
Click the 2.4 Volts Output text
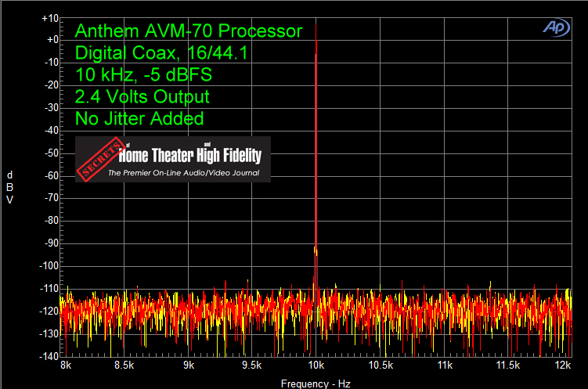click(x=142, y=97)
